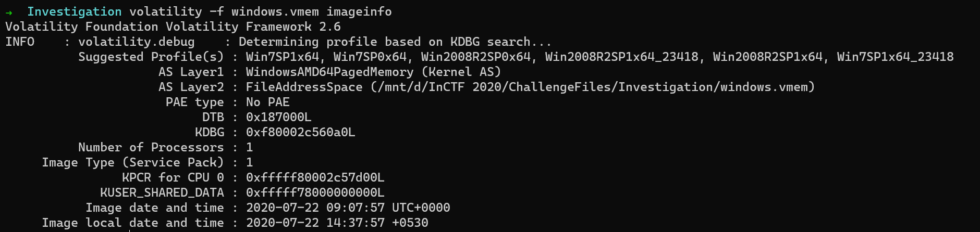
Task: Click the local date time with +0530
Action: coord(337,223)
